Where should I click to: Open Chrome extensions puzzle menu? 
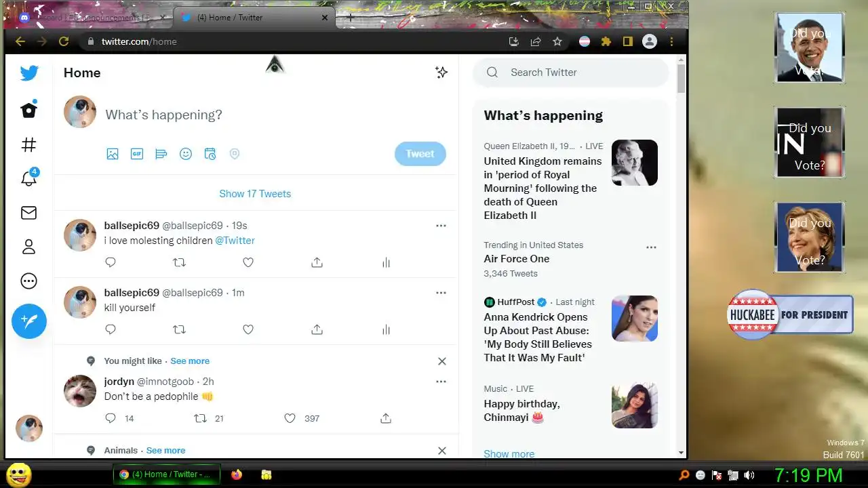click(606, 41)
